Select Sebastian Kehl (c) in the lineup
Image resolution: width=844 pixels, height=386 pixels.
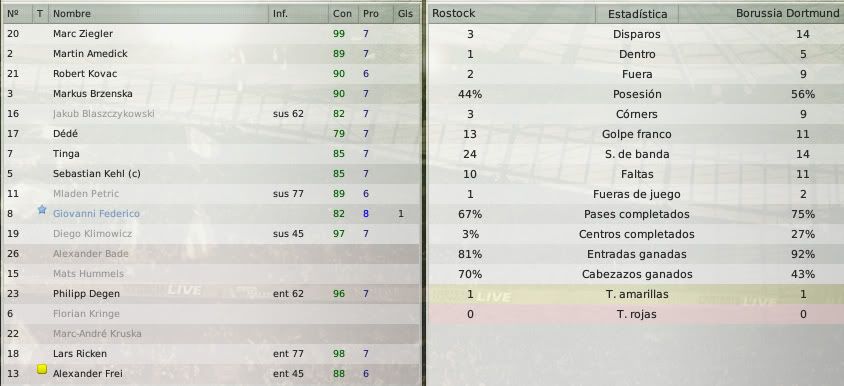97,174
